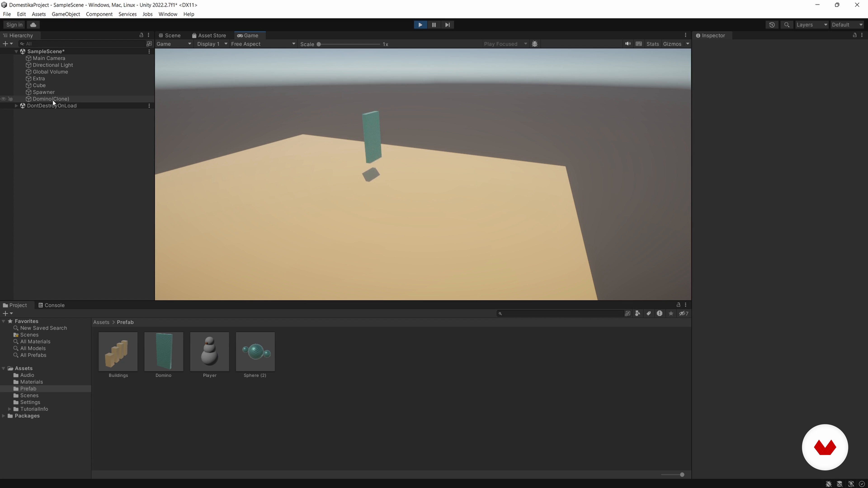This screenshot has height=488, width=868.
Task: Open the Jobs menu
Action: click(x=147, y=14)
